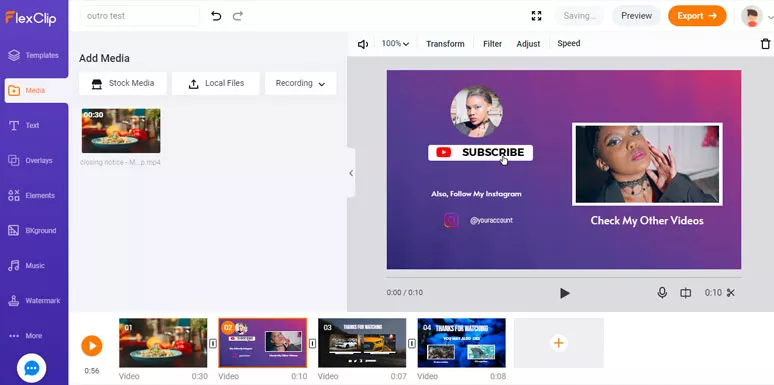Select '@youraccount' text in canvas
The image size is (774, 385).
click(x=491, y=221)
